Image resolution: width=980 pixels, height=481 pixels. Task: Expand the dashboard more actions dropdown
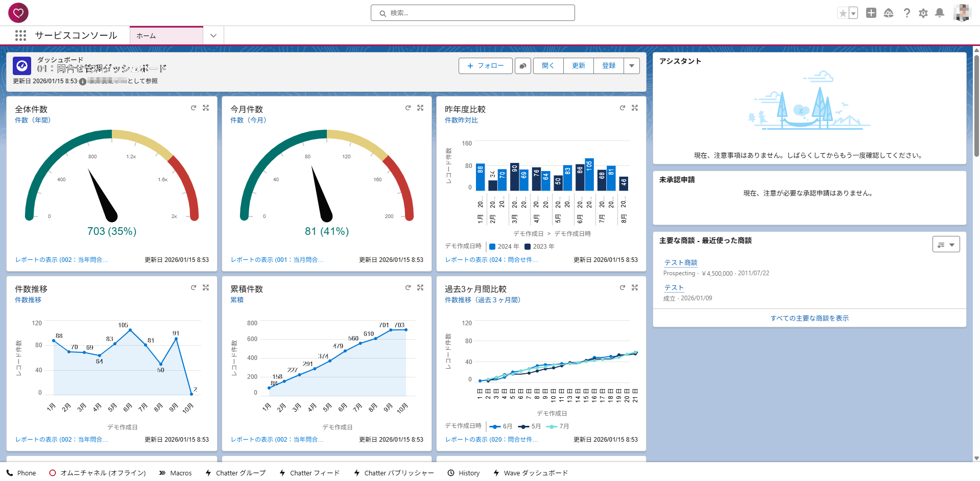tap(632, 66)
